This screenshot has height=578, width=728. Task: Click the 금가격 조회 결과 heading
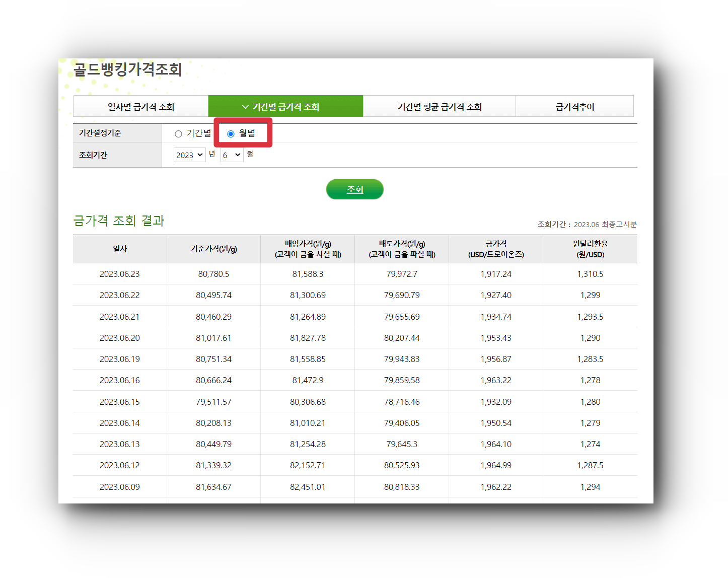[119, 221]
